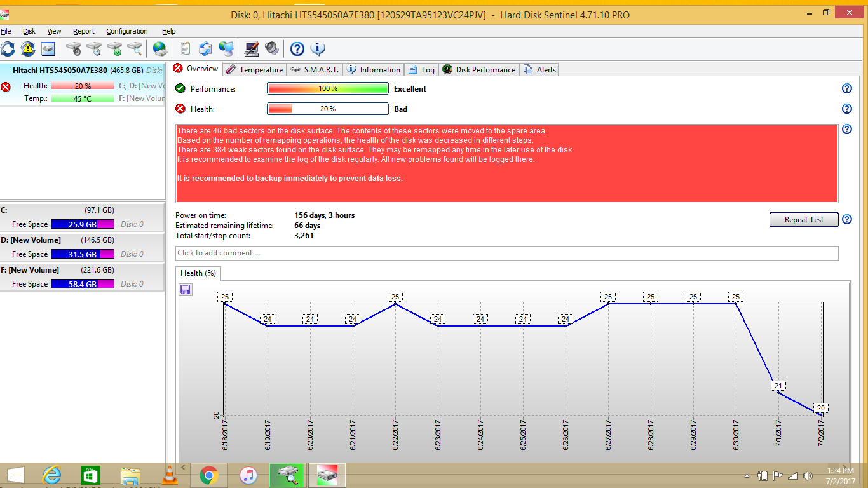868x488 pixels.
Task: Save the health graph via floppy icon
Action: pos(186,290)
